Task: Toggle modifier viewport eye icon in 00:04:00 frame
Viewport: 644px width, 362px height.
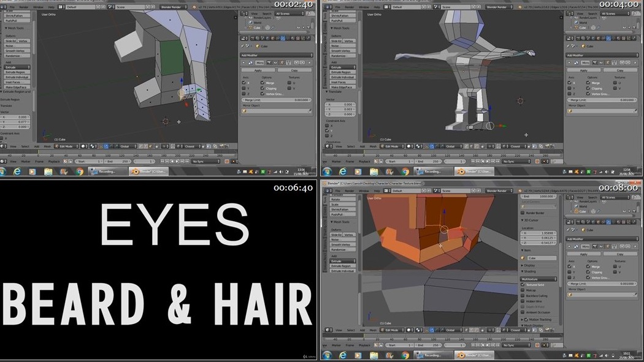Action: pos(601,62)
